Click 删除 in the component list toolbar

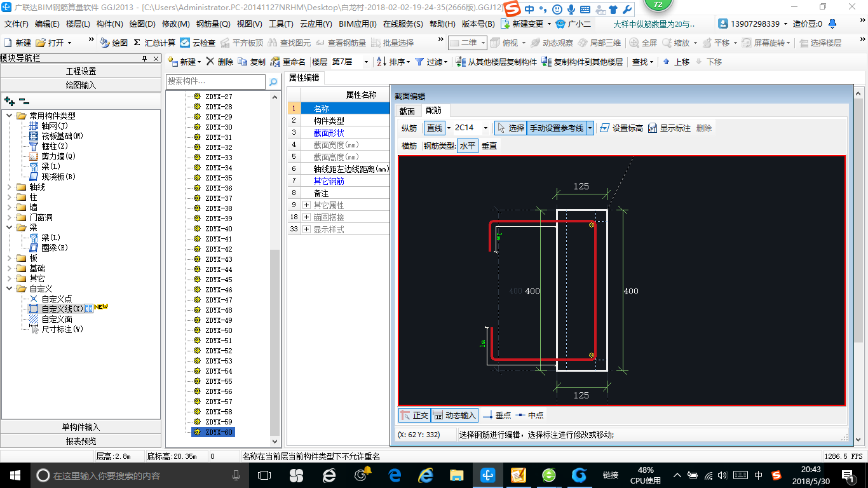click(x=219, y=62)
